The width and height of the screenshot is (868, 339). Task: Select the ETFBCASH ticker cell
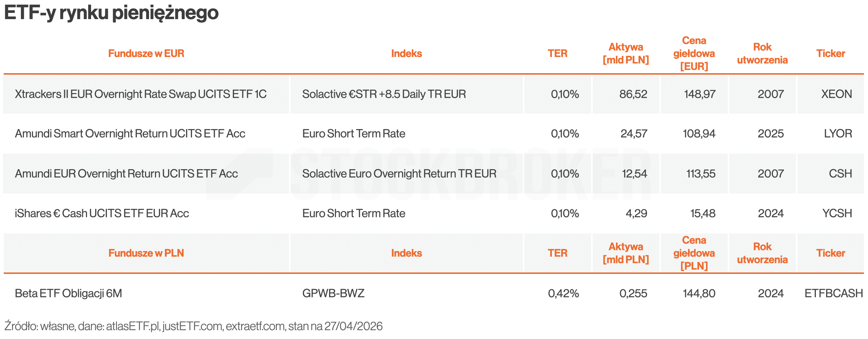(x=833, y=293)
